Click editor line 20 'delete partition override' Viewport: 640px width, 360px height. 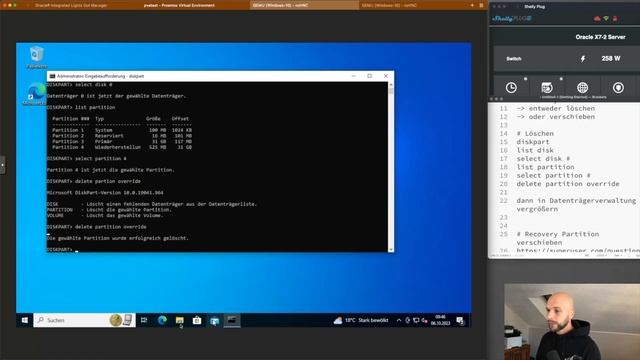click(x=568, y=184)
